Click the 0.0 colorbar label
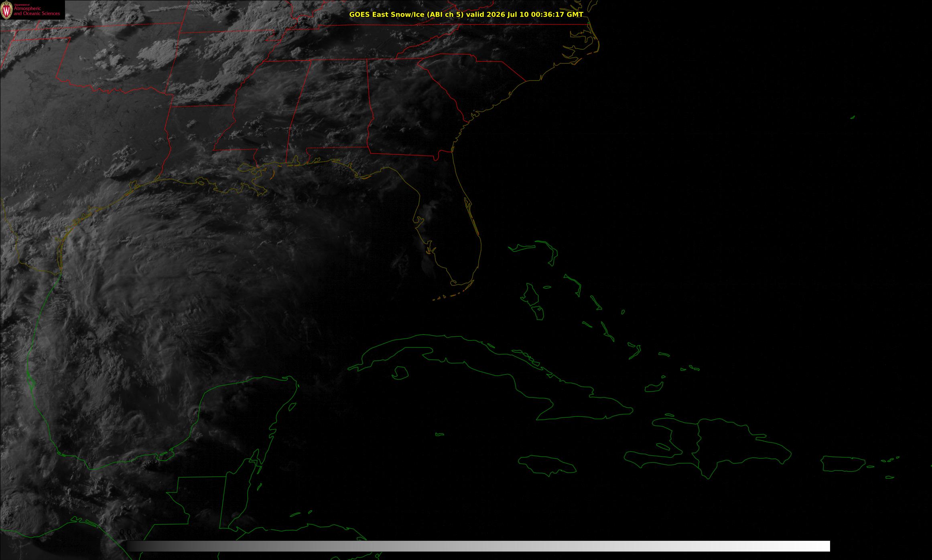The height and width of the screenshot is (560, 932). tap(125, 532)
